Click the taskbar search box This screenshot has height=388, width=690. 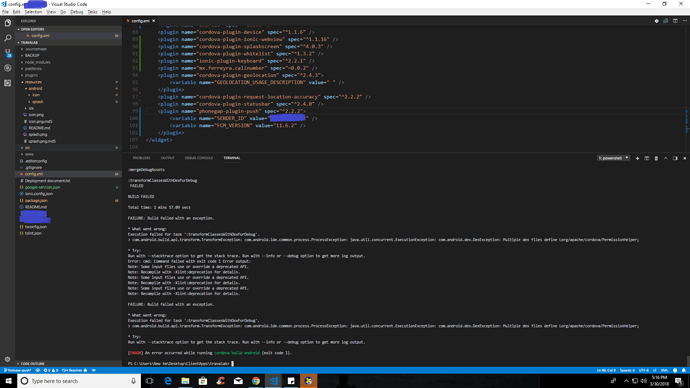[79, 381]
